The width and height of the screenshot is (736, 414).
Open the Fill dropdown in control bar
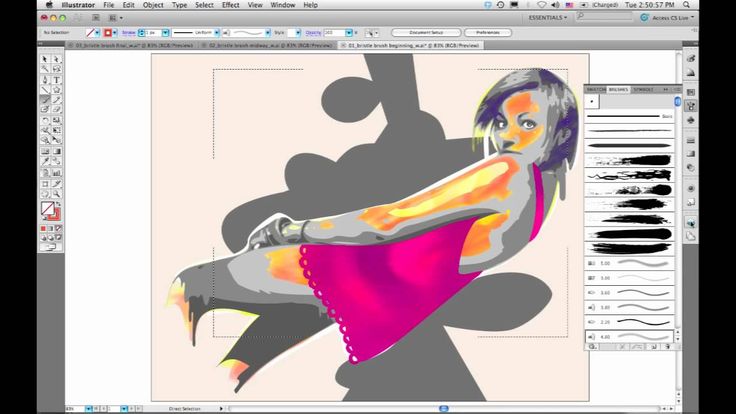click(97, 32)
